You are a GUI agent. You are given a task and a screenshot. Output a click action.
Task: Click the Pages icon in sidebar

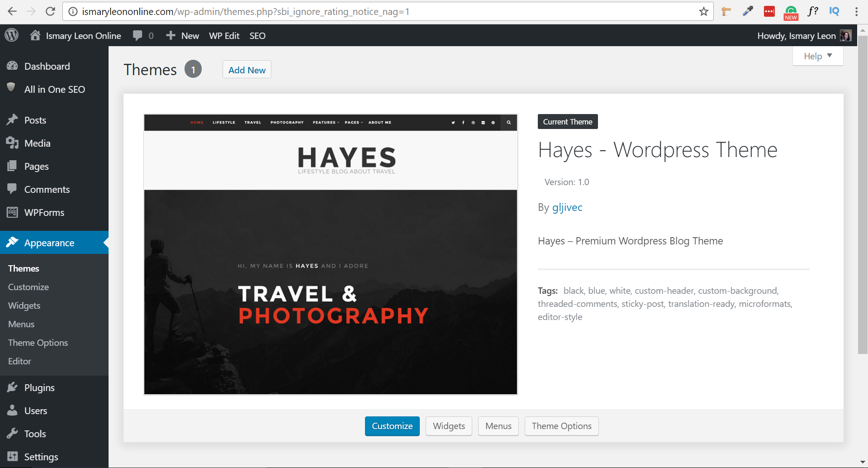coord(12,166)
